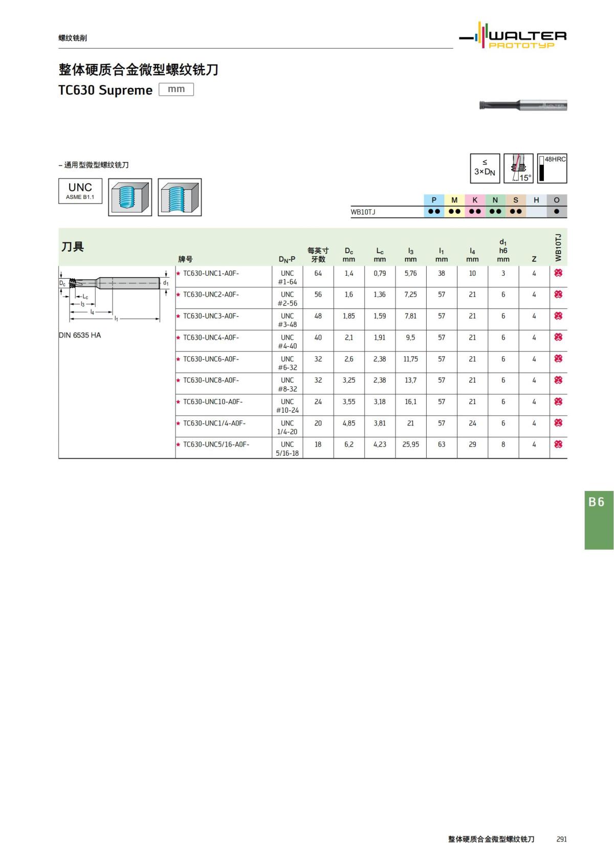The width and height of the screenshot is (614, 868).
Task: Click the TC630 Supreme title
Action: tap(105, 90)
